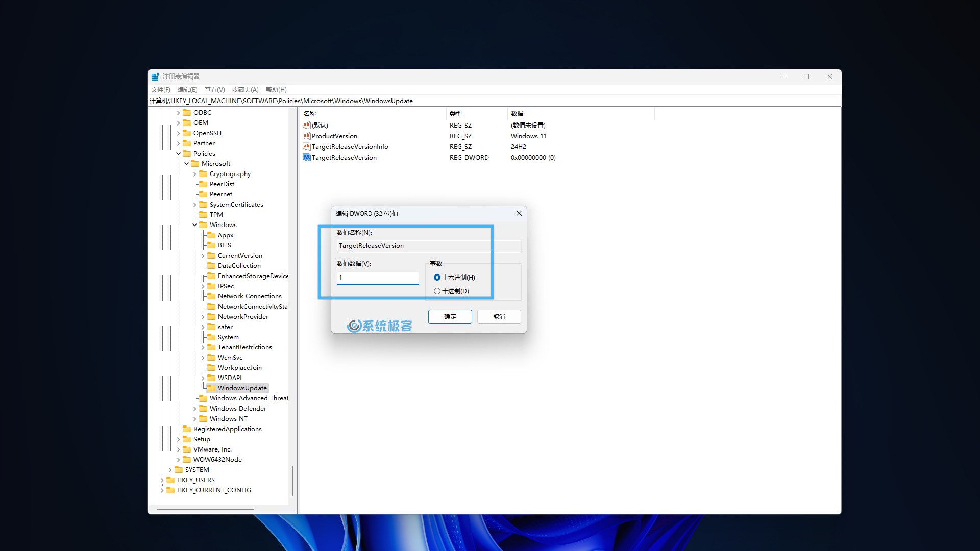Click the registry path address bar
The height and width of the screenshot is (551, 980).
pyautogui.click(x=494, y=101)
